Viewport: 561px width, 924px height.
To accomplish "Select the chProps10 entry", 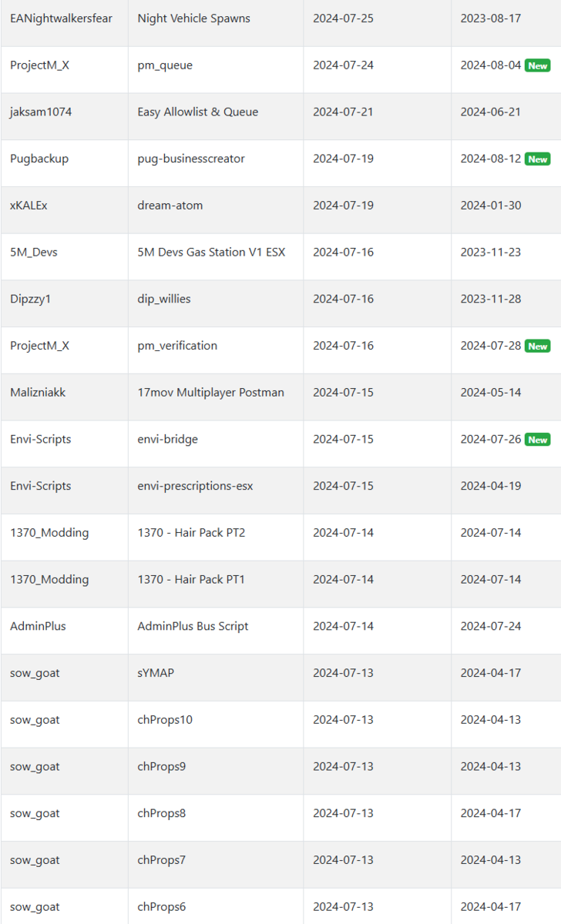I will point(165,720).
